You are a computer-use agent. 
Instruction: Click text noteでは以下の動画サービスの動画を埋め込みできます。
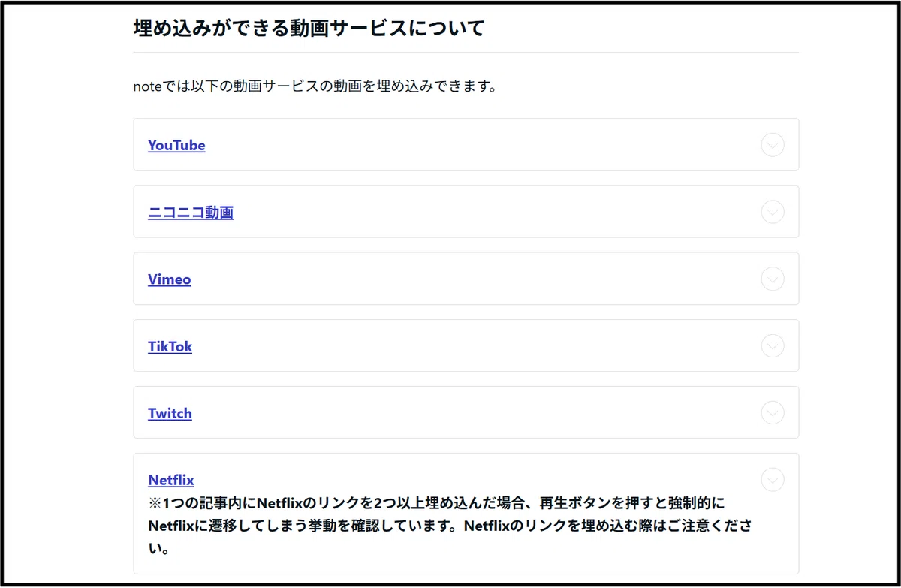315,86
